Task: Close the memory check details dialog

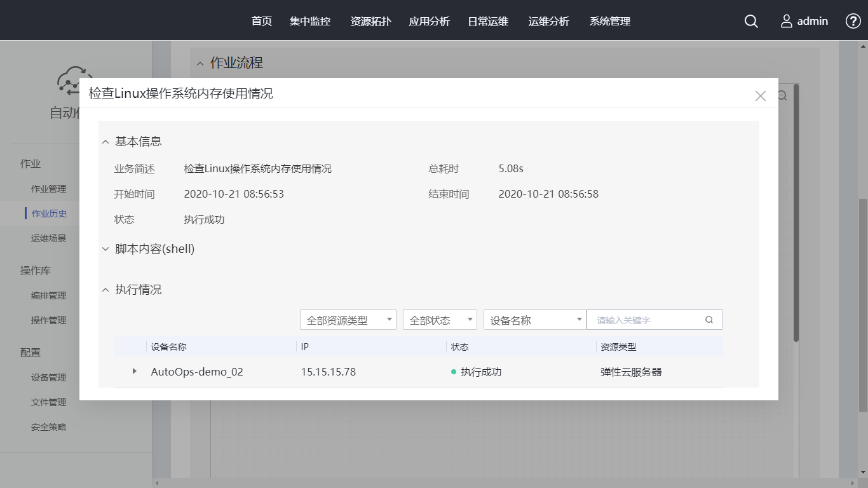Action: (760, 96)
